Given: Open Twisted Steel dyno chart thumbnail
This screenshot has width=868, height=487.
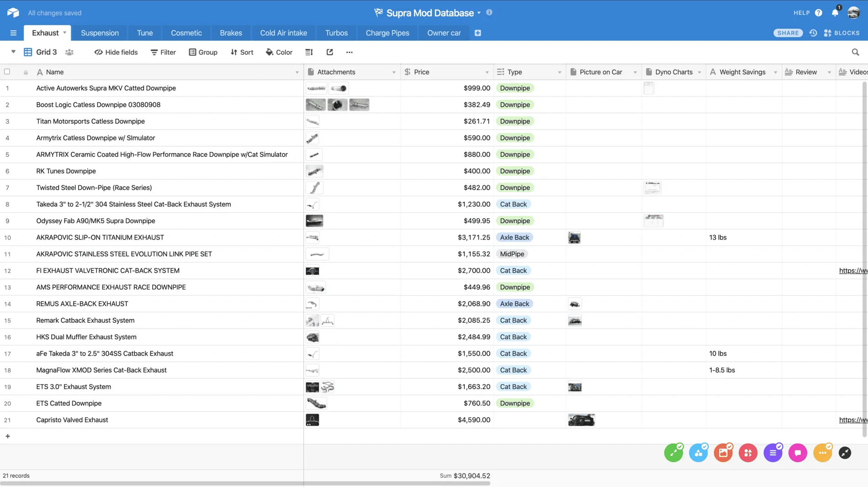Looking at the screenshot, I should click(x=652, y=187).
